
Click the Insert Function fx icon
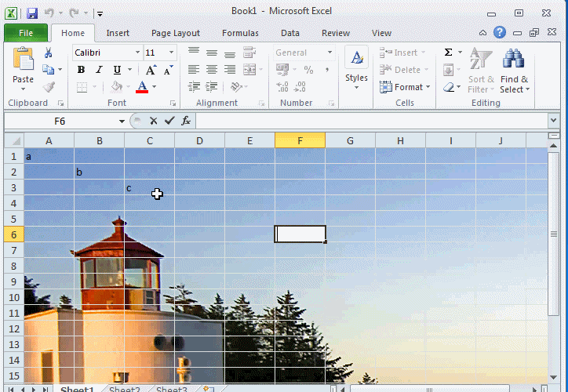click(x=186, y=121)
